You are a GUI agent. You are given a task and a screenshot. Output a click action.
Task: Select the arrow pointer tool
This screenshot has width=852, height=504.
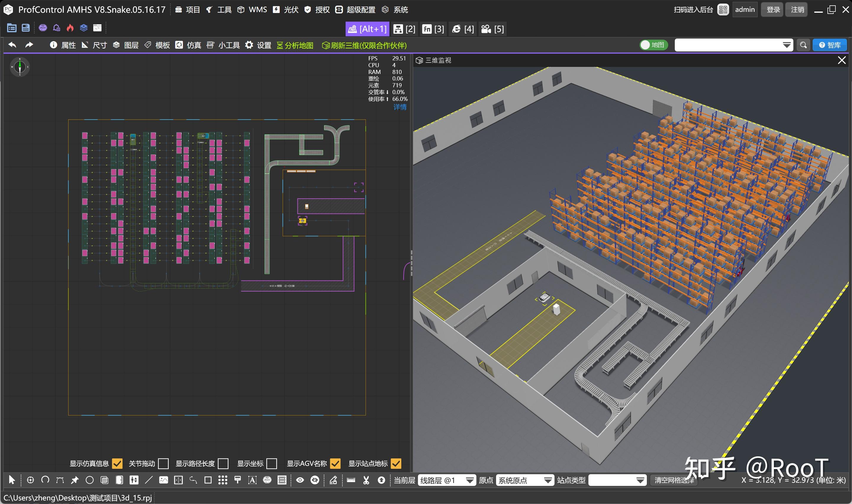[12, 480]
